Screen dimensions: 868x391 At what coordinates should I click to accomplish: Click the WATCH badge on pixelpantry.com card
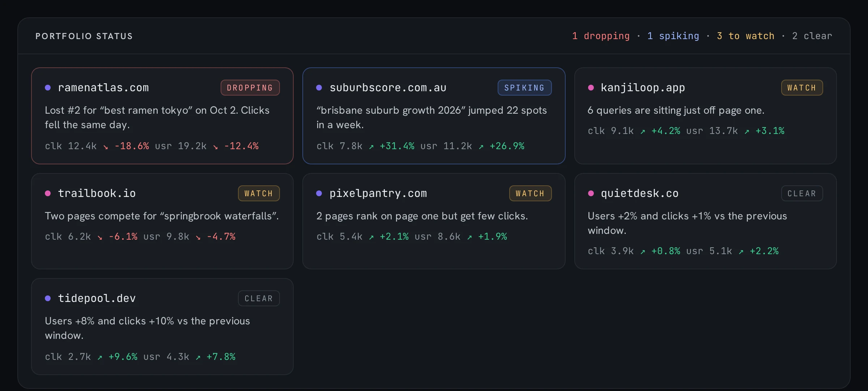click(530, 193)
